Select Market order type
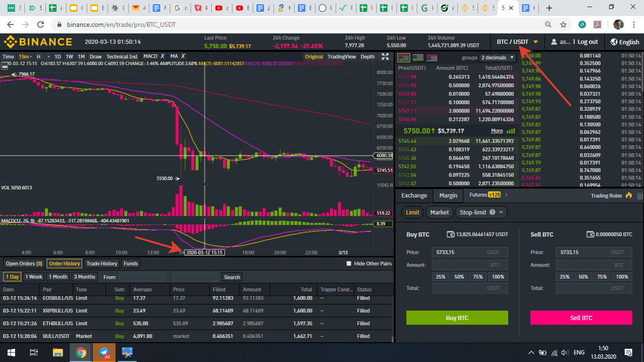The image size is (644, 362). [x=439, y=213]
